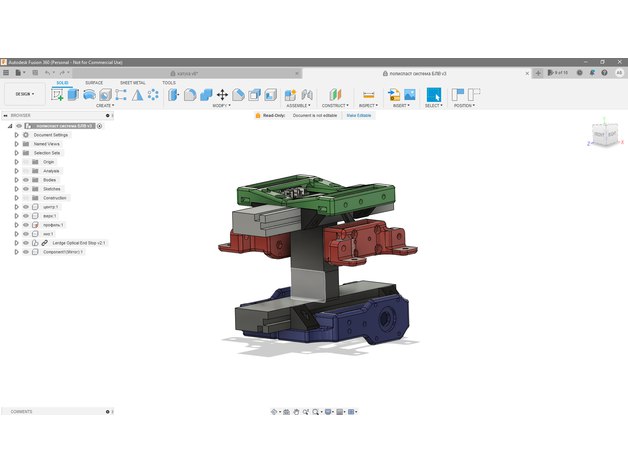Hide the Lerdge Optical End Stop component
Screen dimensions: 628x472
[x=26, y=243]
